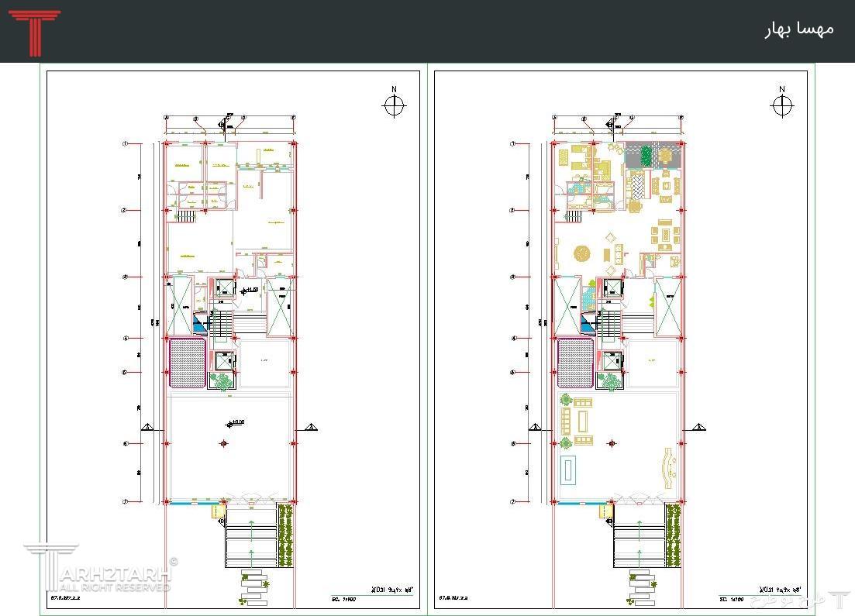Click the north compass on right plan
The width and height of the screenshot is (855, 616).
coord(781,105)
